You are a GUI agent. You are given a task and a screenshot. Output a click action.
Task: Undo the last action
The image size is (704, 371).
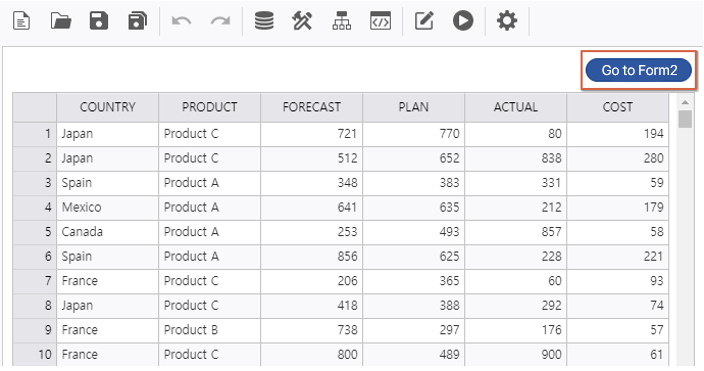[181, 21]
